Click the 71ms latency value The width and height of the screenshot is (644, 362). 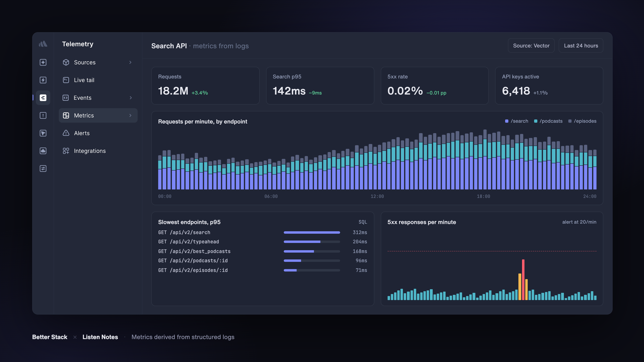[361, 270]
